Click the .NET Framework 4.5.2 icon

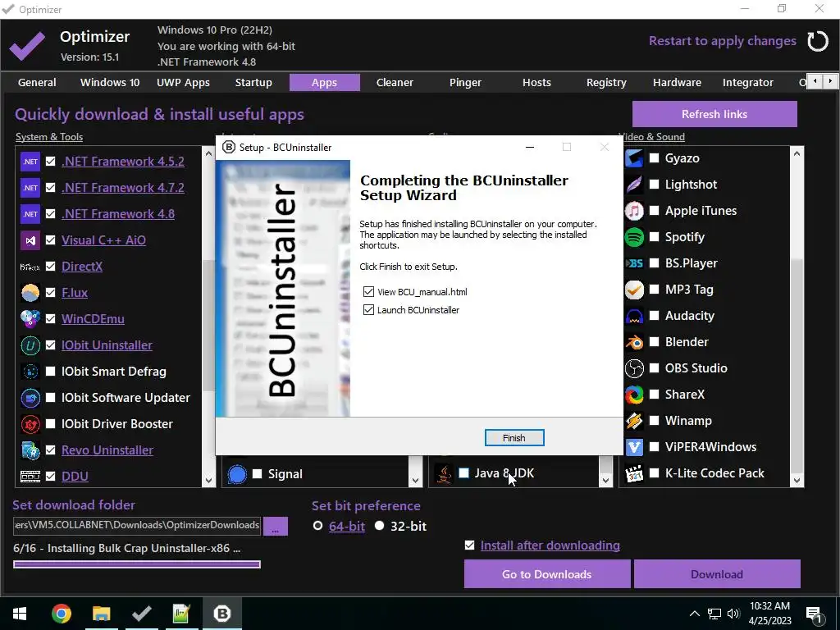[x=30, y=162]
